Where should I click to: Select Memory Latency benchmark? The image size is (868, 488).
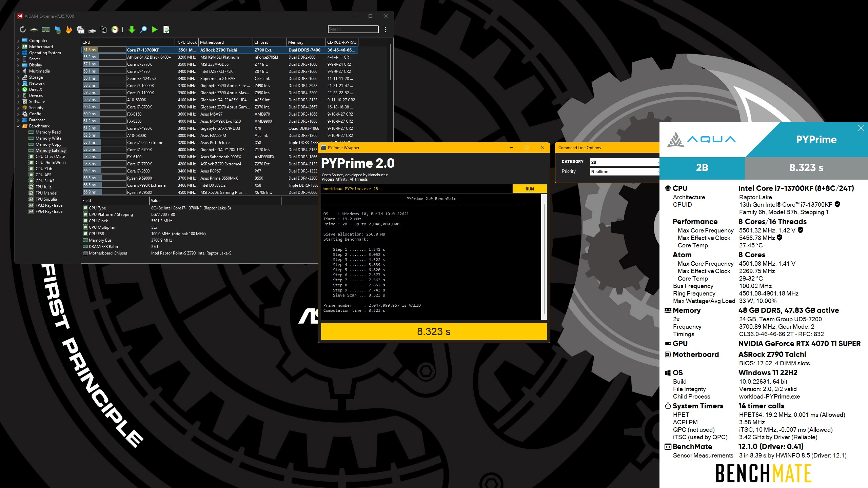pyautogui.click(x=50, y=150)
